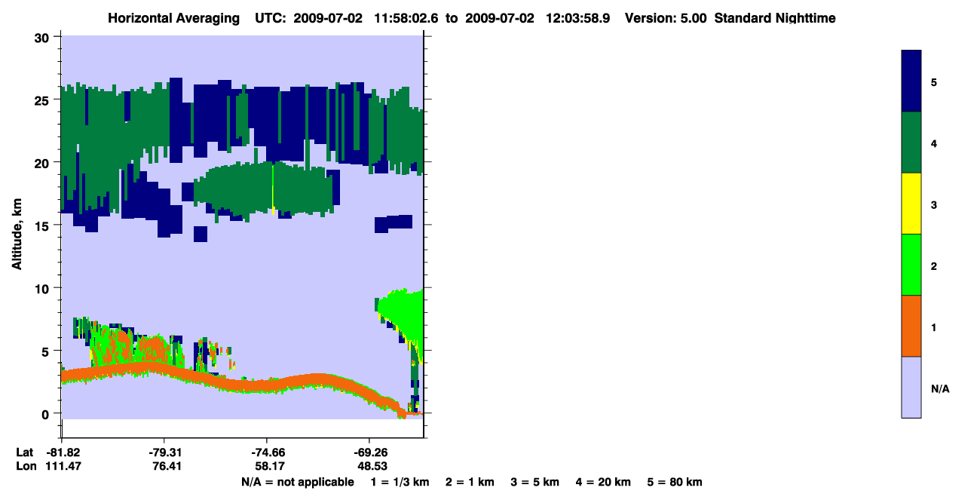The image size is (980, 503).
Task: Click the '5 = 80 km' legend entry
Action: 675,482
